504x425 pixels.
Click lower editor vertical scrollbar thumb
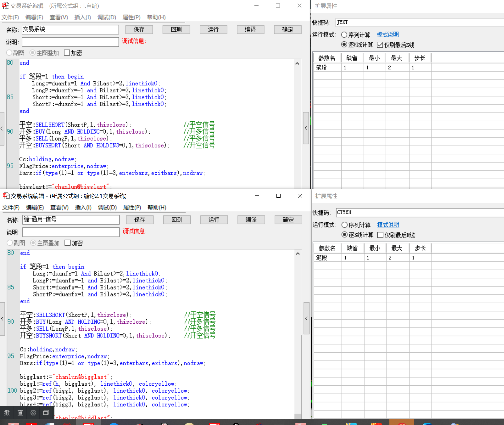coord(298,416)
